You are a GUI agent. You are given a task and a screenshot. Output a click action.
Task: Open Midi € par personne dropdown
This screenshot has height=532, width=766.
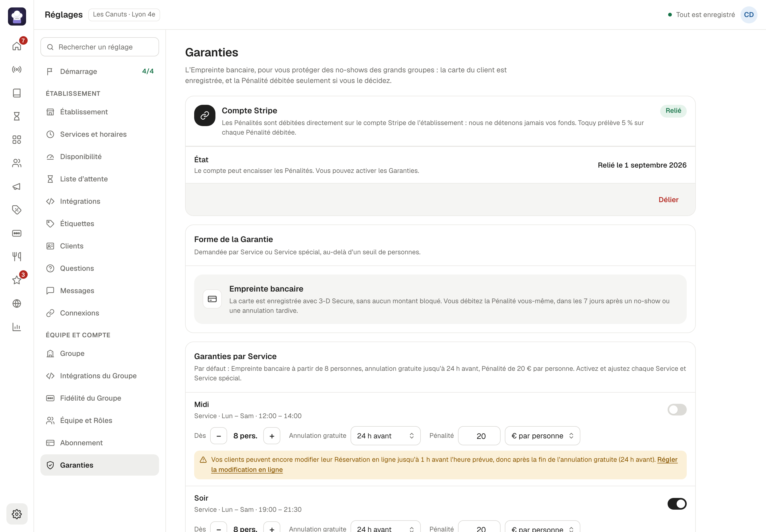[542, 436]
